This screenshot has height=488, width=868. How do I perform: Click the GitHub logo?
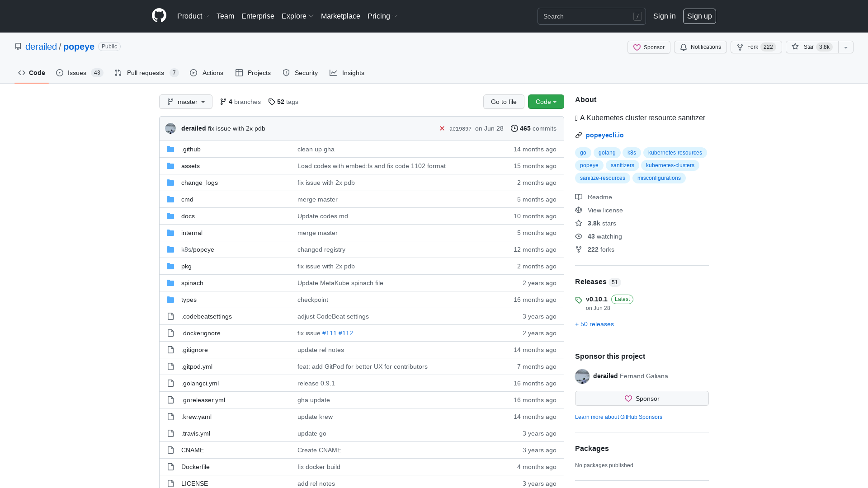[x=159, y=16]
